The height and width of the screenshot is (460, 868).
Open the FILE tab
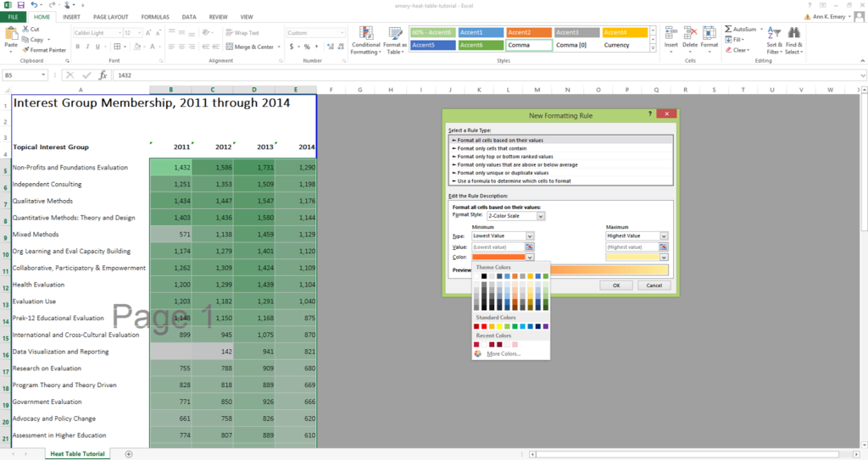[x=13, y=17]
